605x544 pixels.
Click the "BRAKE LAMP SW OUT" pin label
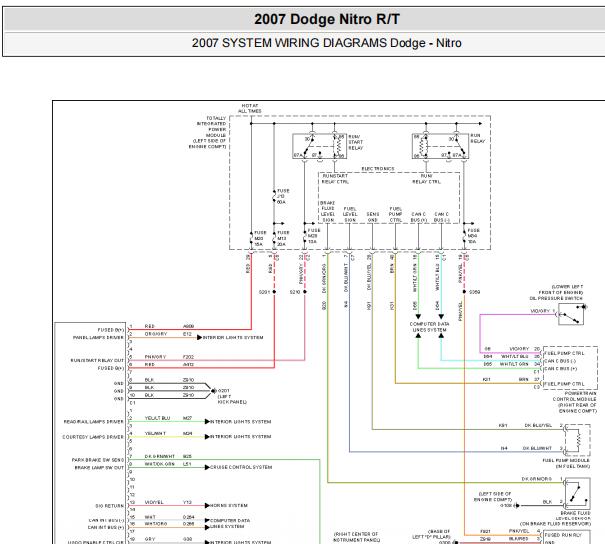pos(99,467)
